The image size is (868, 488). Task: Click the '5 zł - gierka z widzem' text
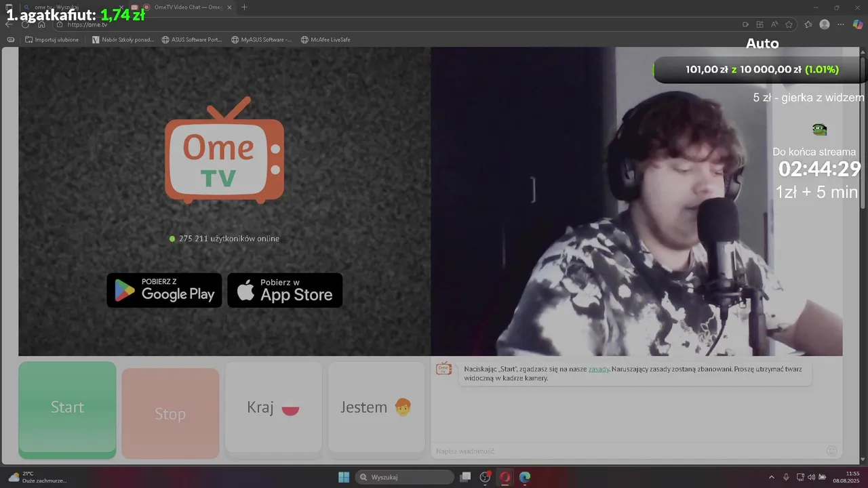click(808, 98)
